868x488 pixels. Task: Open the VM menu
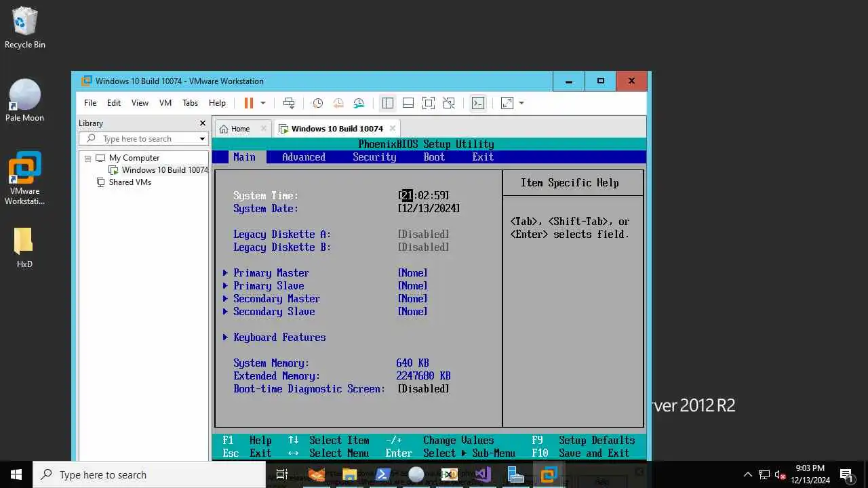165,103
